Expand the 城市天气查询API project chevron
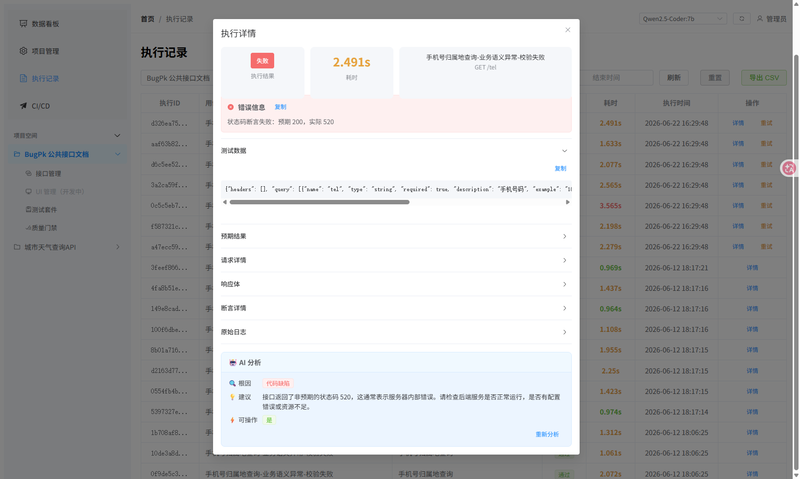 click(x=117, y=247)
